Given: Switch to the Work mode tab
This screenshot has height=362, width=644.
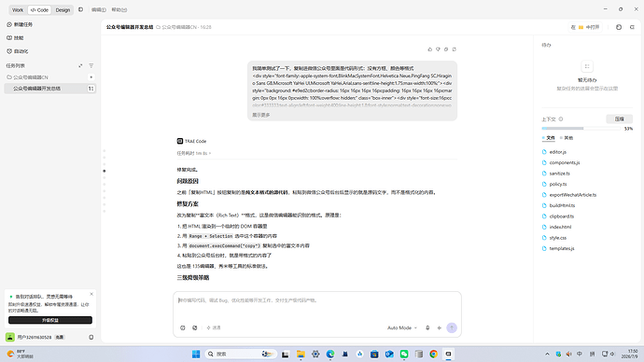Looking at the screenshot, I should (18, 10).
